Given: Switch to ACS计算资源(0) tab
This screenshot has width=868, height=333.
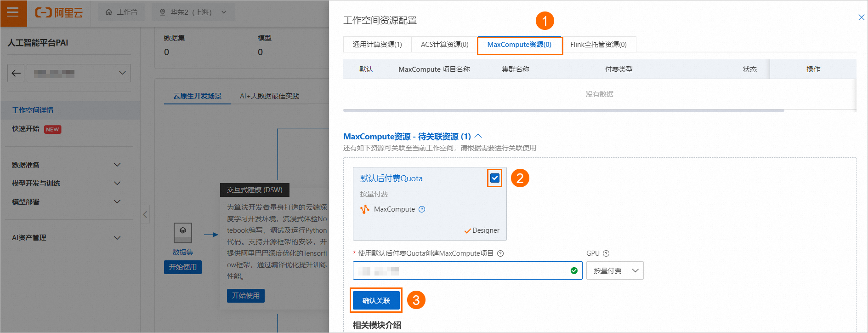Looking at the screenshot, I should tap(444, 45).
